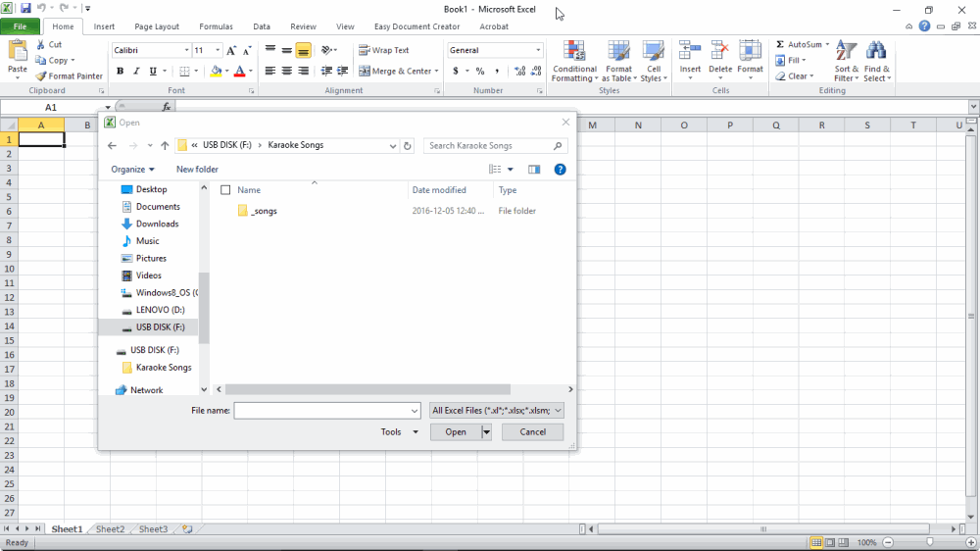Click Merge & Center button
The height and width of the screenshot is (551, 980).
coord(398,71)
